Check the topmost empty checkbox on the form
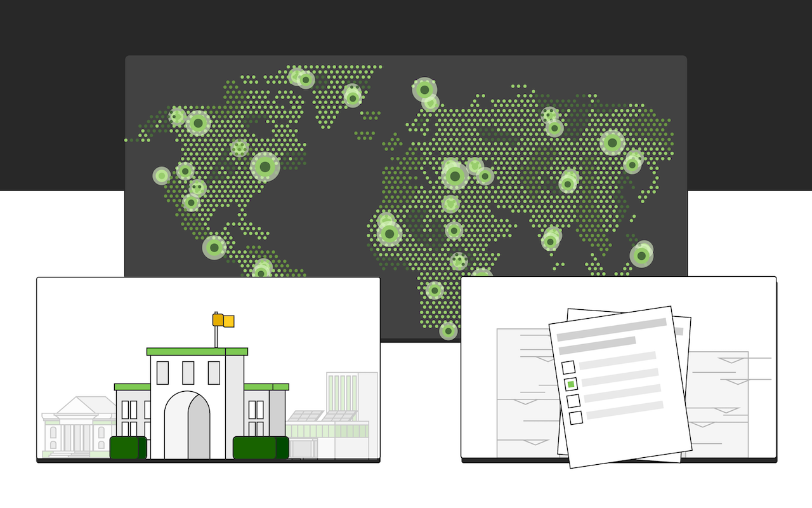The image size is (812, 508). coord(568,367)
